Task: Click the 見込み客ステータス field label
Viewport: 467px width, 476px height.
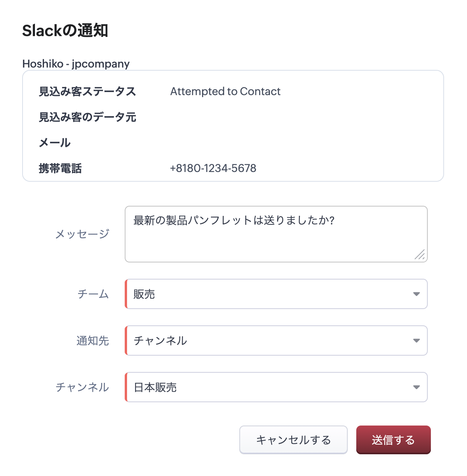Action: (87, 92)
